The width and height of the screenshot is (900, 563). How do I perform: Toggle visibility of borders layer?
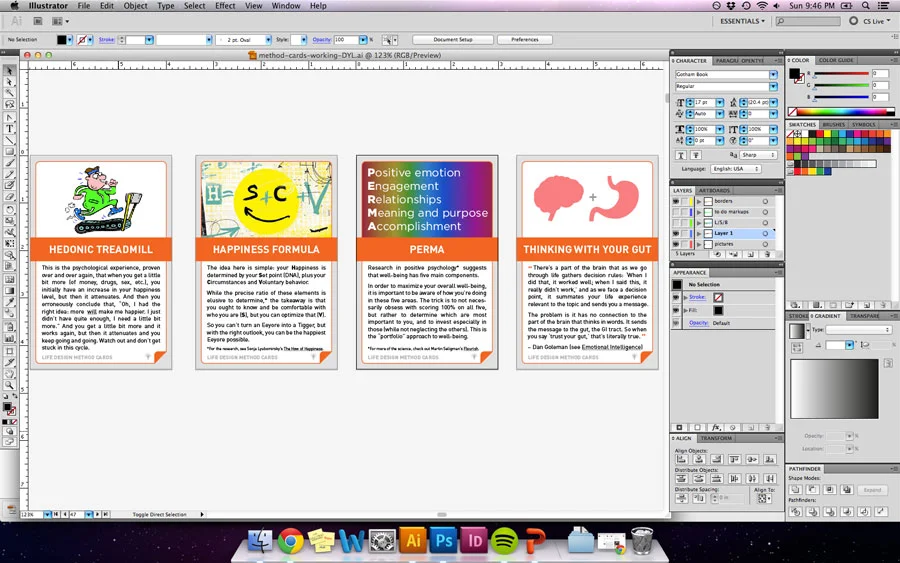pyautogui.click(x=676, y=201)
